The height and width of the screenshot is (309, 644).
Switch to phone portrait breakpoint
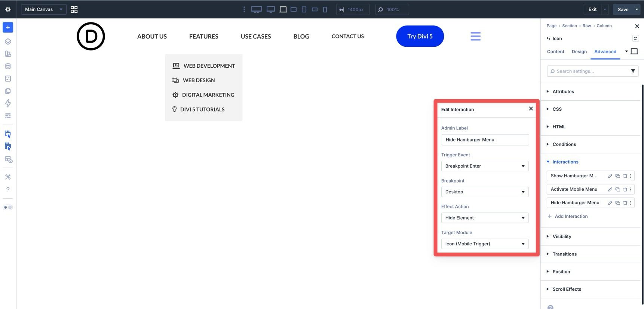325,9
